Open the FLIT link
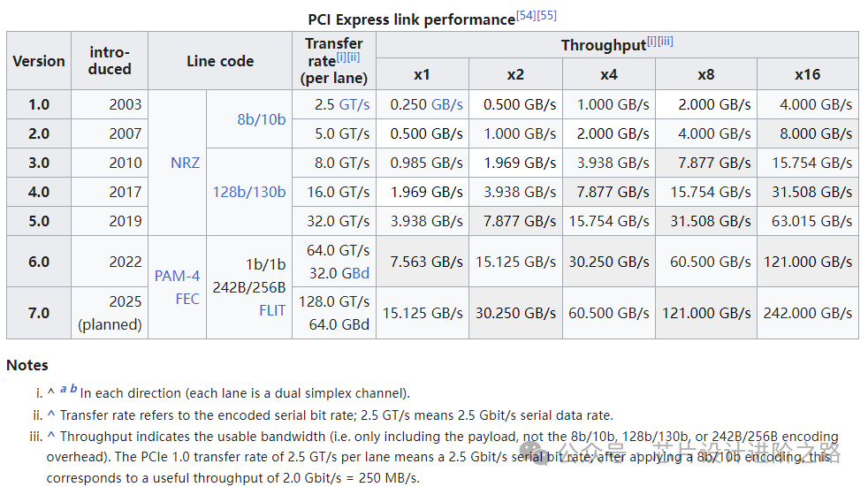Image resolution: width=868 pixels, height=487 pixels. click(272, 310)
